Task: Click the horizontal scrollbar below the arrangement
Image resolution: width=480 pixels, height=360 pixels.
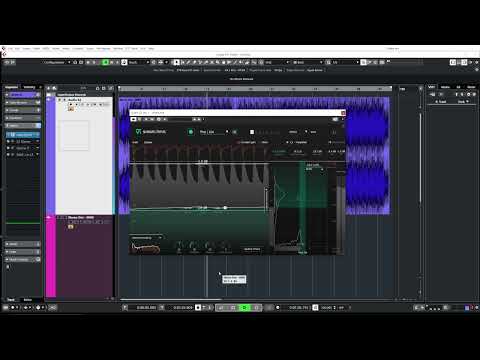Action: click(171, 299)
